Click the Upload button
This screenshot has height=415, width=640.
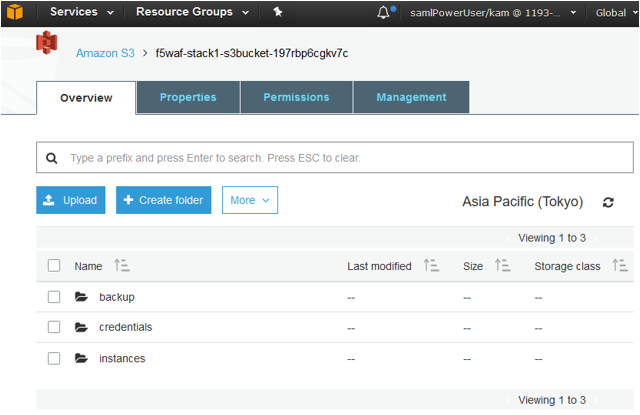pos(71,200)
